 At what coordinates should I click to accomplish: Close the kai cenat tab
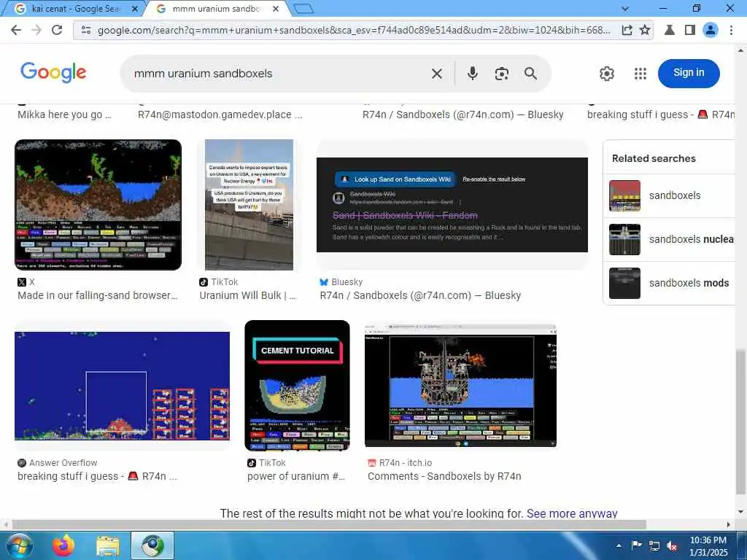[x=135, y=9]
